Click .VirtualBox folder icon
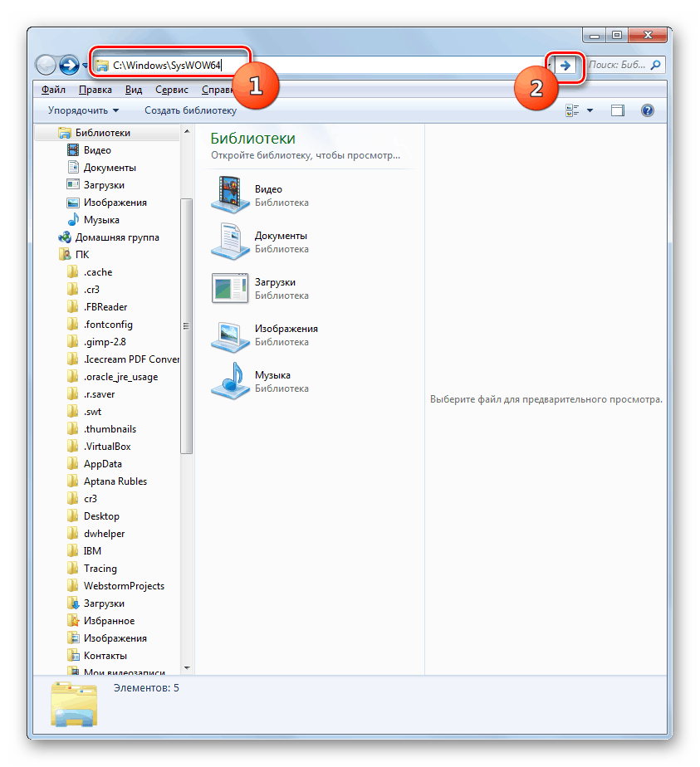Image resolution: width=700 pixels, height=767 pixels. [72, 447]
